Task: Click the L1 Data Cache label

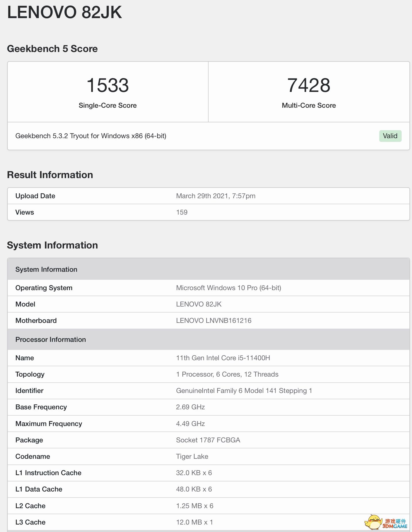Action: tap(39, 489)
